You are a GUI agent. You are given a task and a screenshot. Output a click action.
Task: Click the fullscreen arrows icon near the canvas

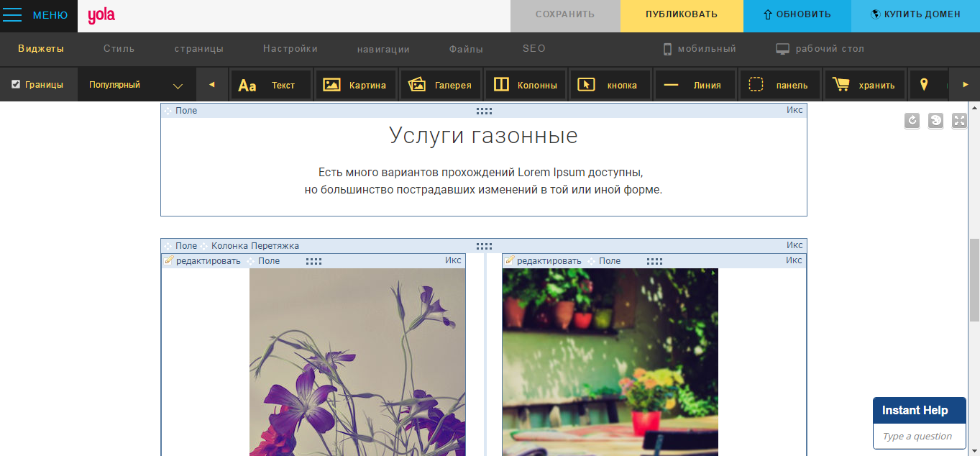959,121
